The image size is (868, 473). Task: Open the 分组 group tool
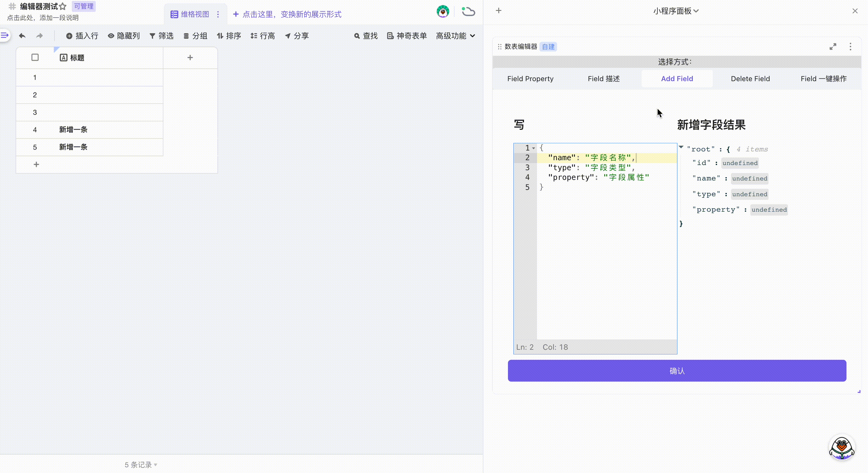(x=195, y=36)
